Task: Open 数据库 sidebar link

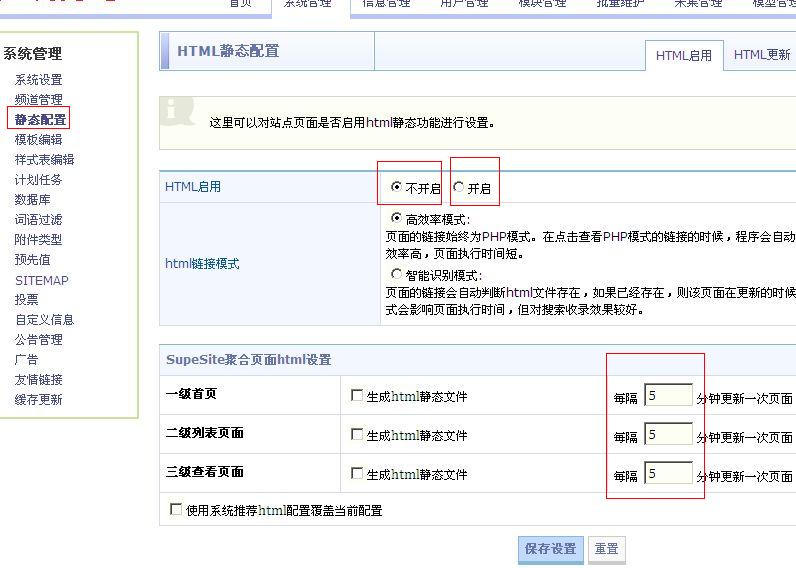Action: pyautogui.click(x=32, y=199)
